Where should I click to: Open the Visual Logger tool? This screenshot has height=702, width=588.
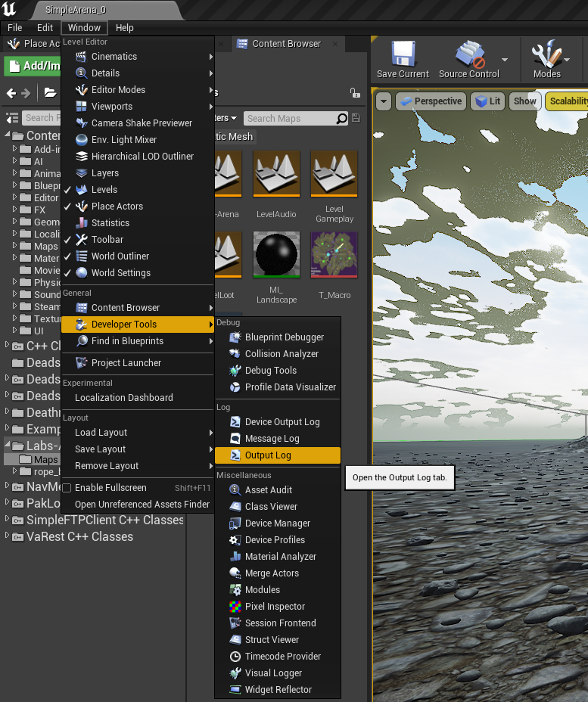[273, 673]
